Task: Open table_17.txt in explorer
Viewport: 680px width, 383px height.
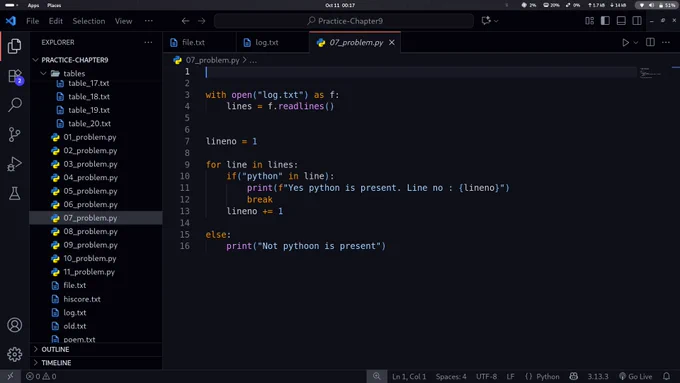Action: click(x=88, y=83)
